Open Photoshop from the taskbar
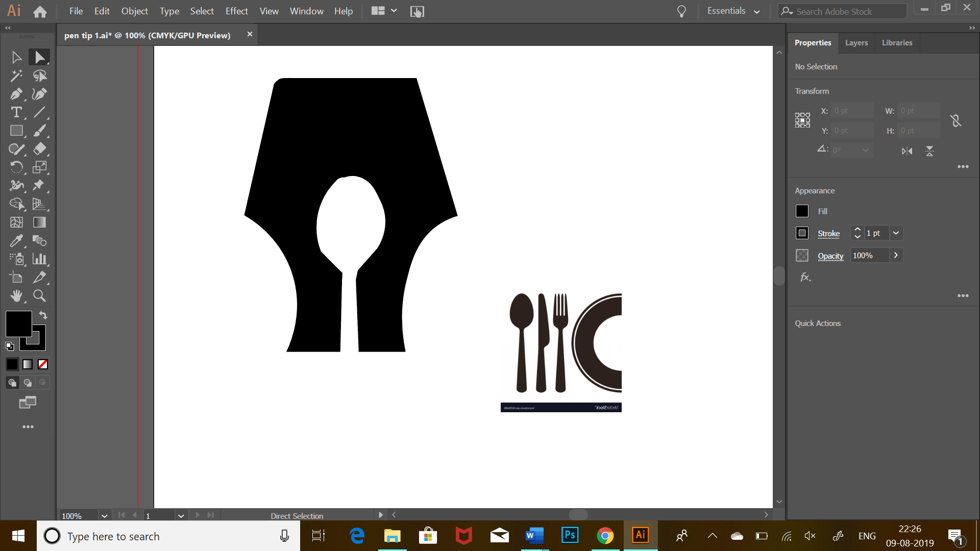Viewport: 980px width, 551px height. [570, 536]
